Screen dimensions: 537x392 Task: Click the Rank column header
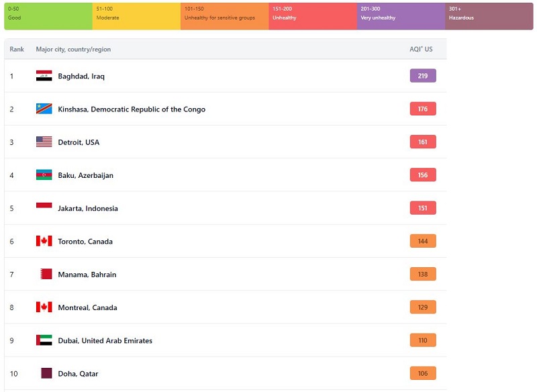click(17, 50)
